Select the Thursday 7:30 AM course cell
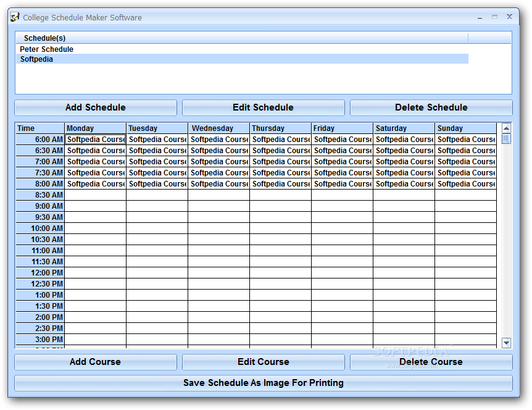This screenshot has width=532, height=410. point(281,173)
